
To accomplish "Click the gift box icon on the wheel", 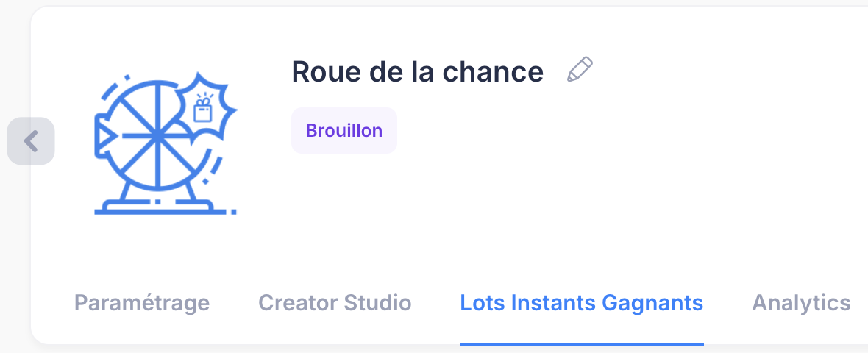I will point(202,109).
